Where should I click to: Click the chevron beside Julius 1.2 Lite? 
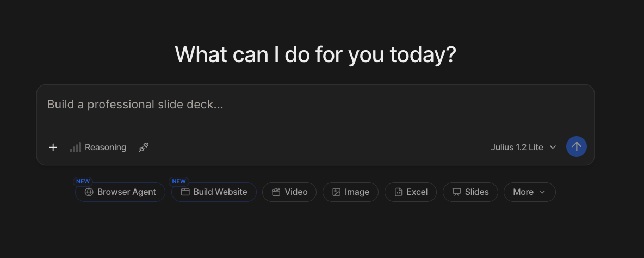[553, 147]
